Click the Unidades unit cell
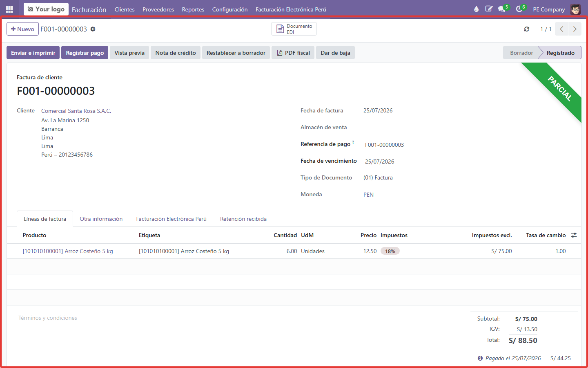The height and width of the screenshot is (368, 588). point(313,251)
